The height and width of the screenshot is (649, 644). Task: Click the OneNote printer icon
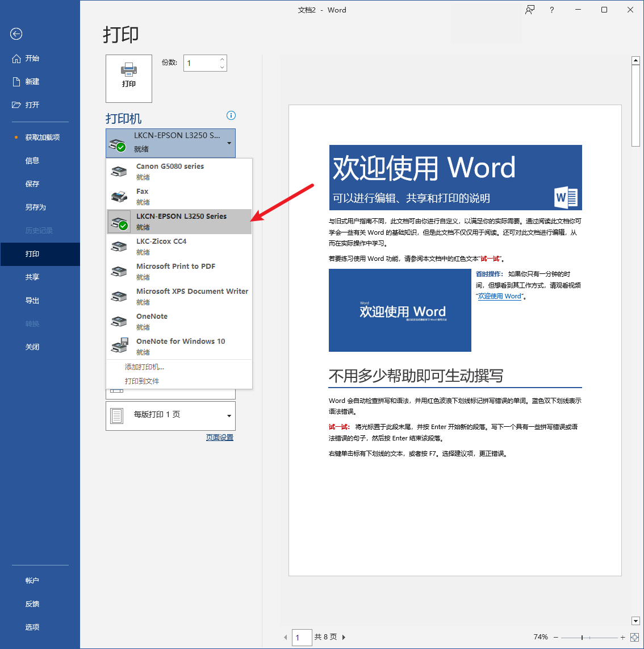pos(119,322)
